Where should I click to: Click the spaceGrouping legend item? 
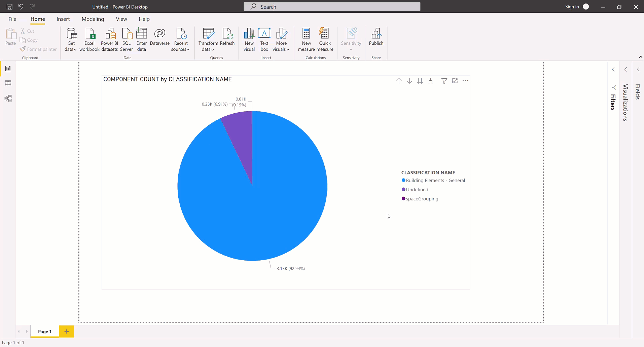tap(420, 199)
